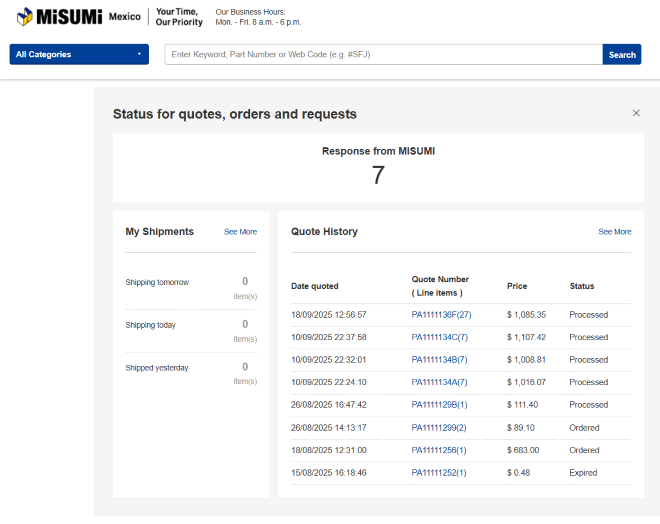Open quote PA1111136F(27)

pos(441,315)
